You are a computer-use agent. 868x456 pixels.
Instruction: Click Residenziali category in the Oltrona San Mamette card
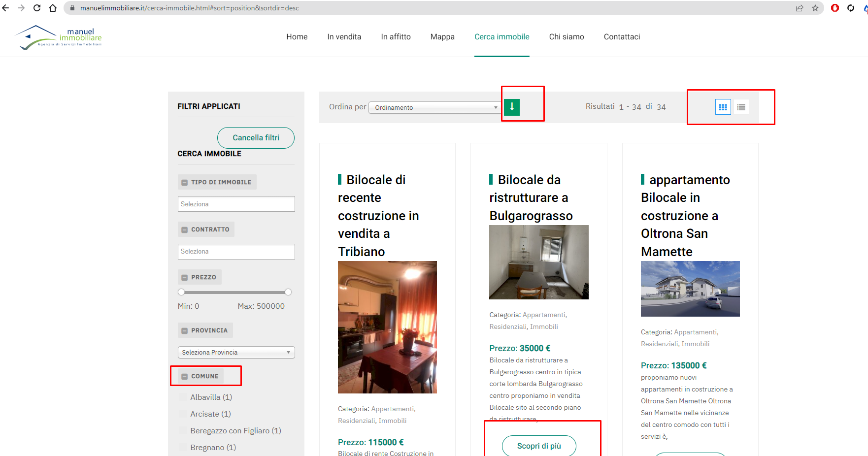pyautogui.click(x=660, y=344)
